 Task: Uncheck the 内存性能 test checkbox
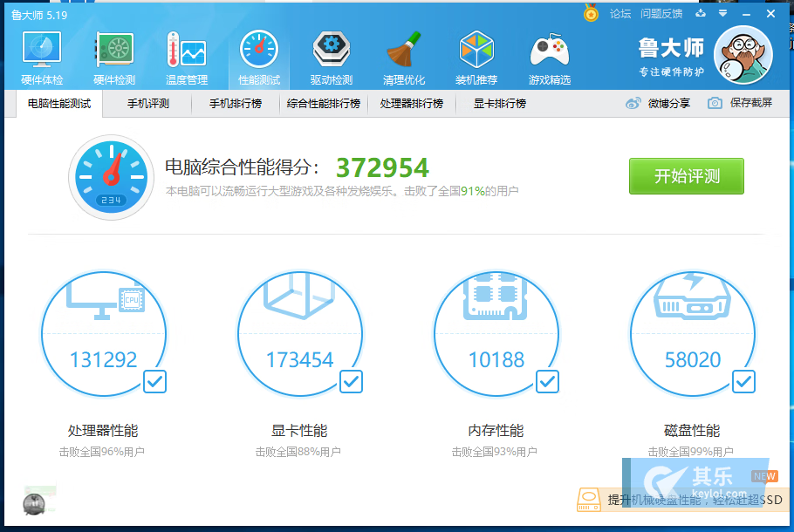(547, 381)
